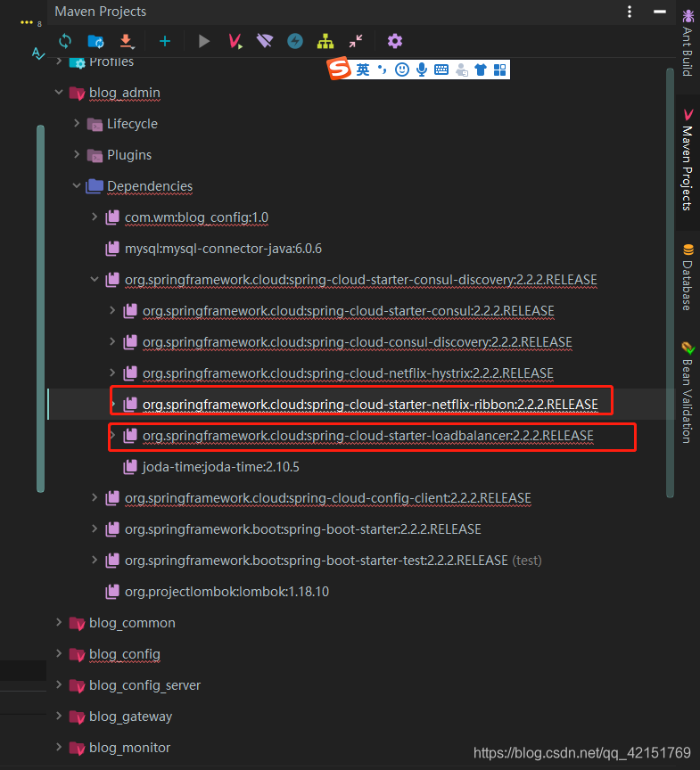
Task: Click Maven tree vertical scrollbar
Action: pyautogui.click(x=670, y=283)
